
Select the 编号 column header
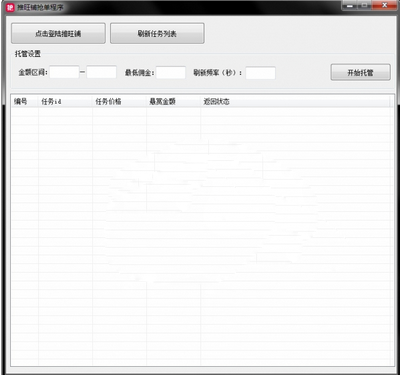(x=25, y=102)
